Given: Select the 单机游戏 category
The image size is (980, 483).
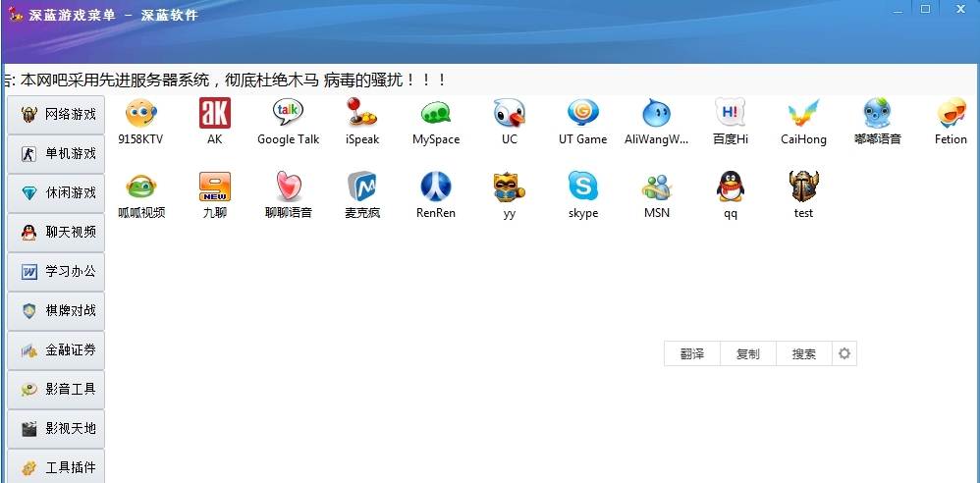Looking at the screenshot, I should (x=56, y=154).
